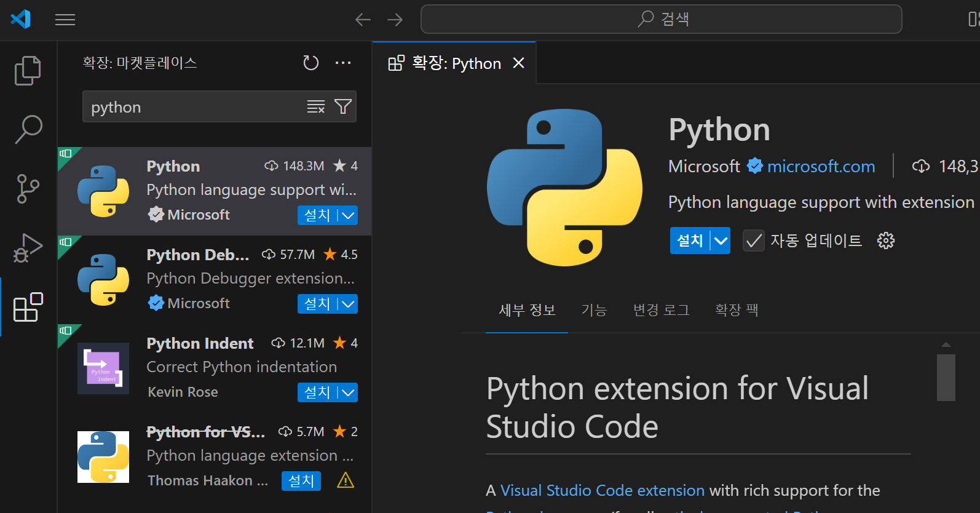Click the 148.3M download count
The width and height of the screenshot is (980, 513).
click(294, 166)
